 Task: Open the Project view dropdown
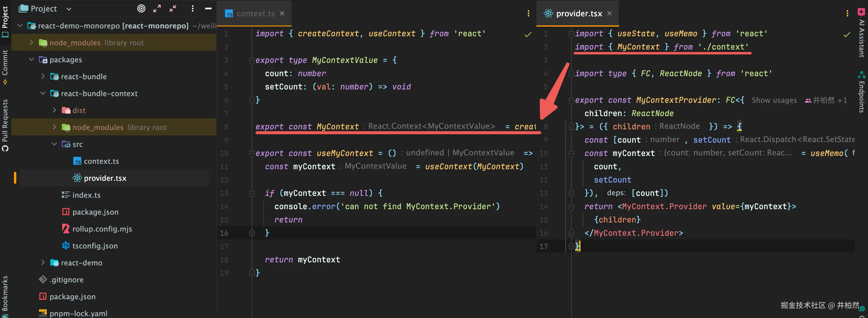click(69, 9)
